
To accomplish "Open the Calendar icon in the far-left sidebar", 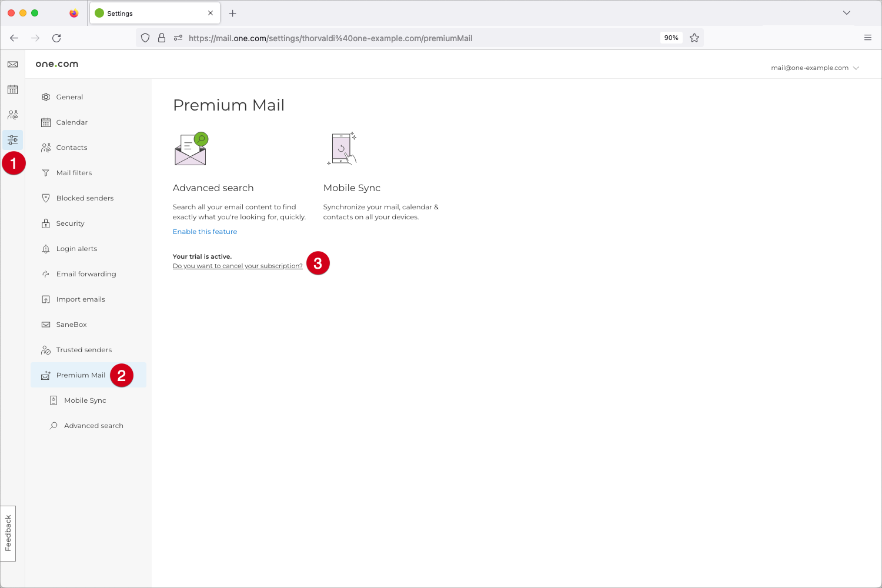I will [12, 89].
